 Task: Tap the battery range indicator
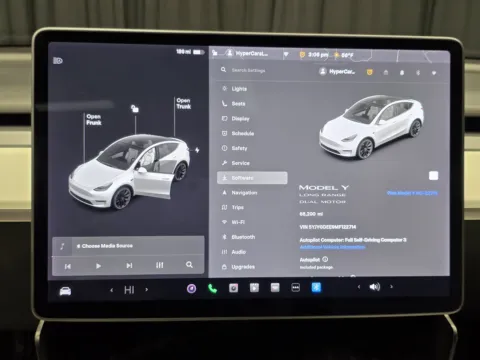(x=190, y=52)
